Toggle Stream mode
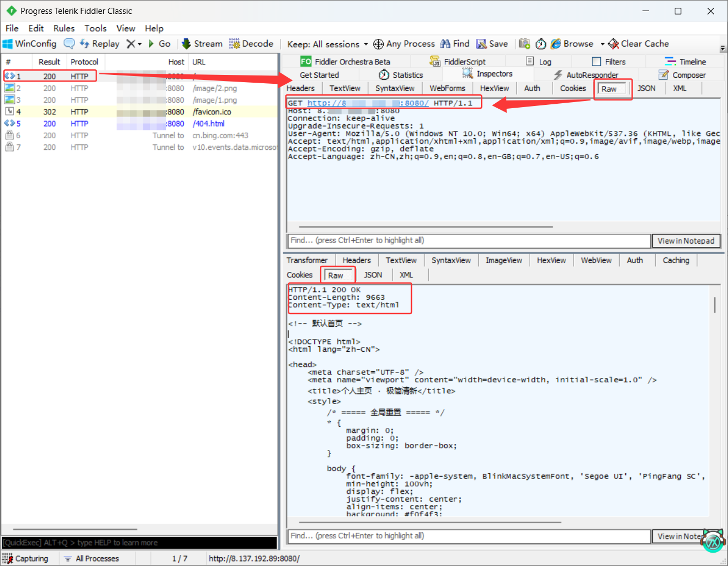This screenshot has width=728, height=566. (x=202, y=44)
